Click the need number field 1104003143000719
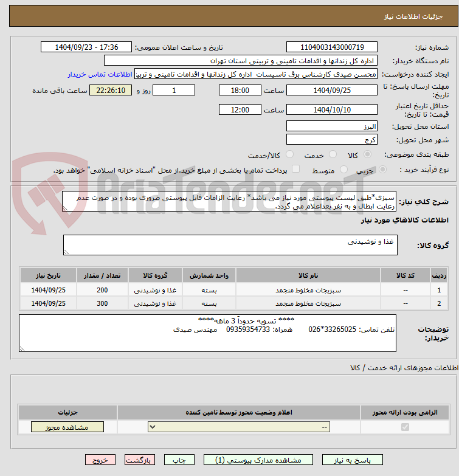This screenshot has width=459, height=476. click(332, 47)
